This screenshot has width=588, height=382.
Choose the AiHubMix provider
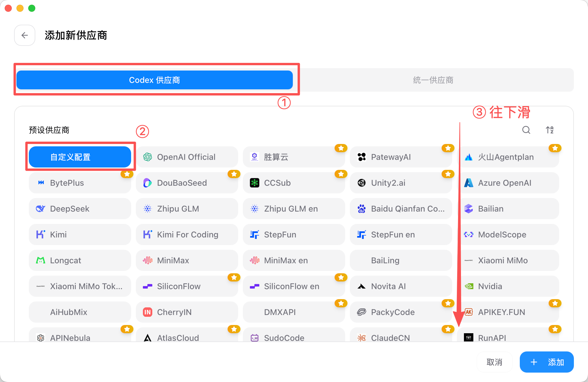[x=80, y=312]
